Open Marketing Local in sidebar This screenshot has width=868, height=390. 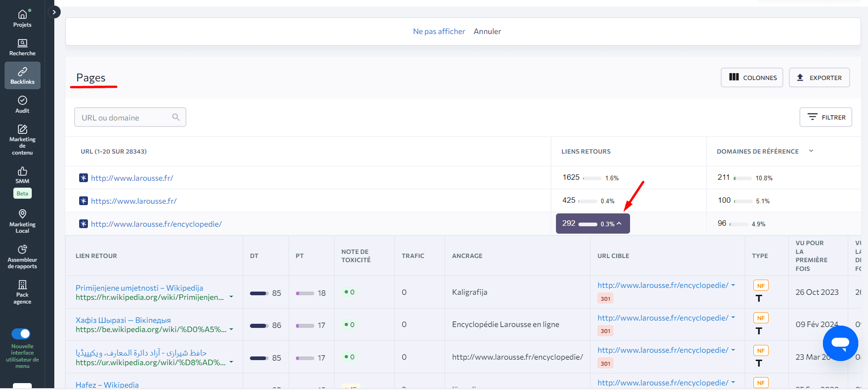pos(22,221)
